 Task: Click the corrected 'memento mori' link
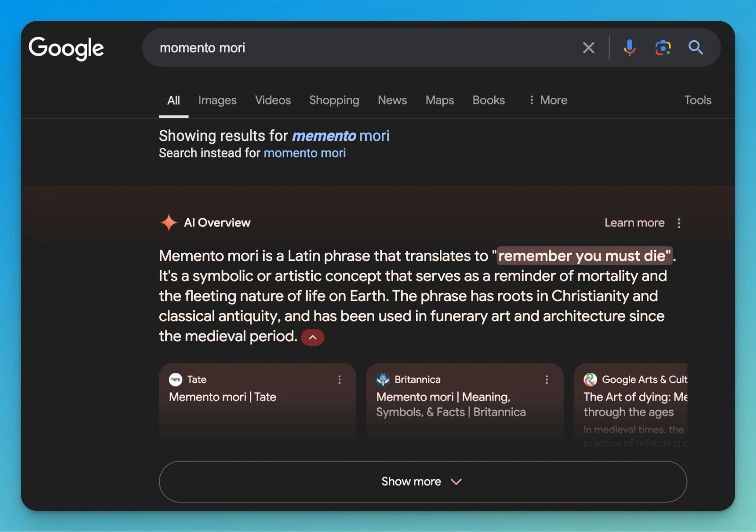tap(341, 136)
